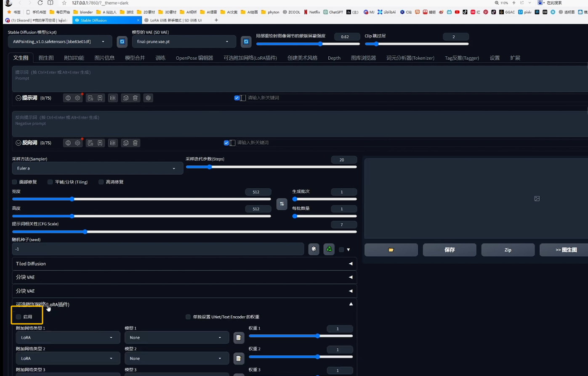
Task: Open the 模型 1 None dropdown
Action: click(x=177, y=337)
